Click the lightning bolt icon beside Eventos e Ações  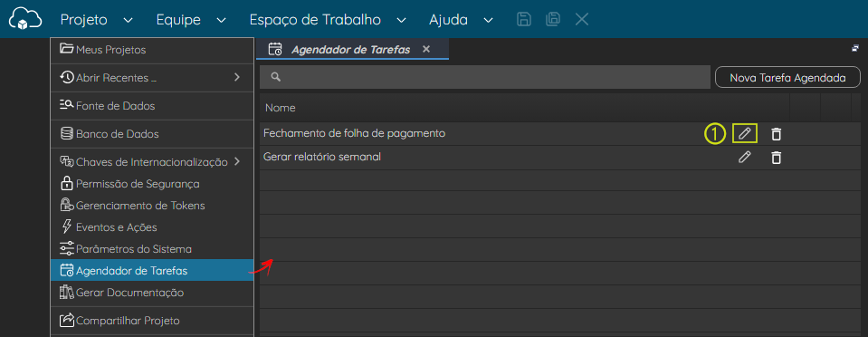66,226
